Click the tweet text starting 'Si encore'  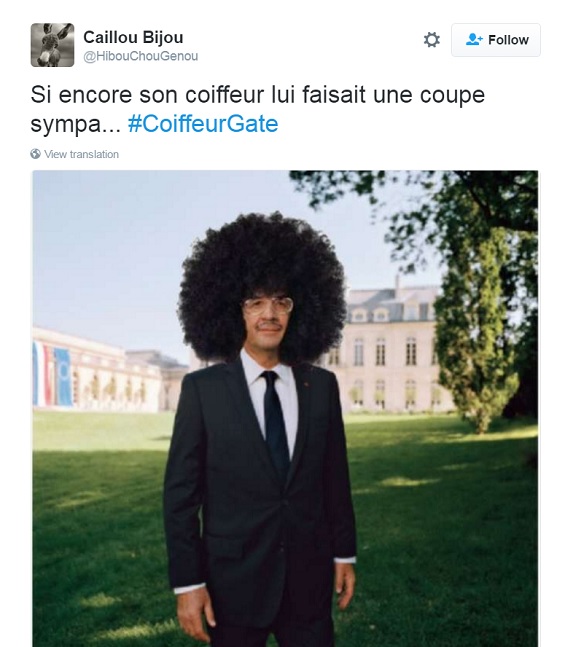tap(258, 109)
